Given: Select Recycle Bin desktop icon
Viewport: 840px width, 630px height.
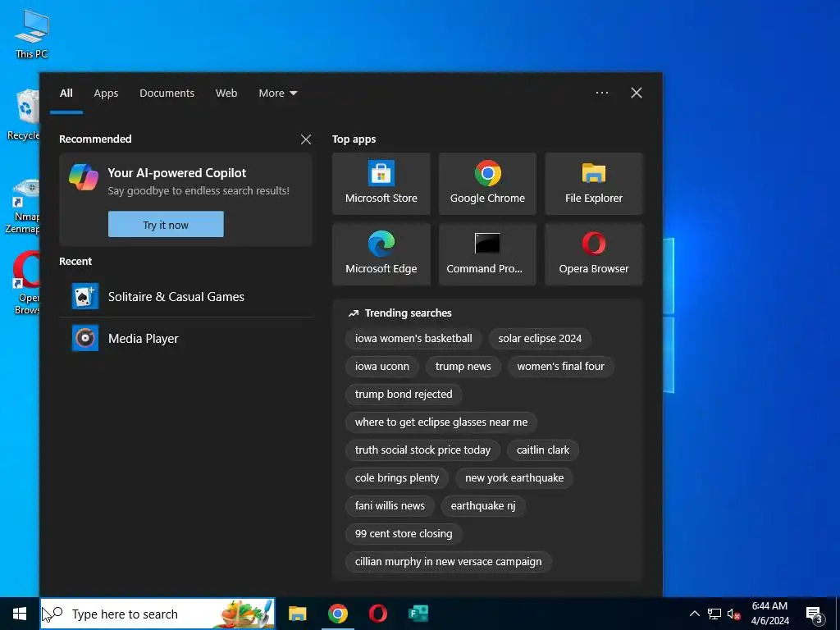Looking at the screenshot, I should pos(23,115).
